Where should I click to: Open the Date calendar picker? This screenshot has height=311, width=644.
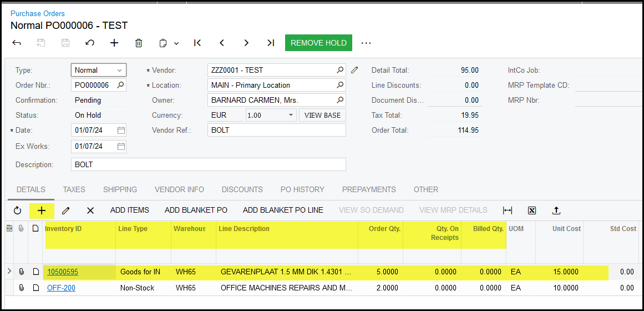pos(121,131)
